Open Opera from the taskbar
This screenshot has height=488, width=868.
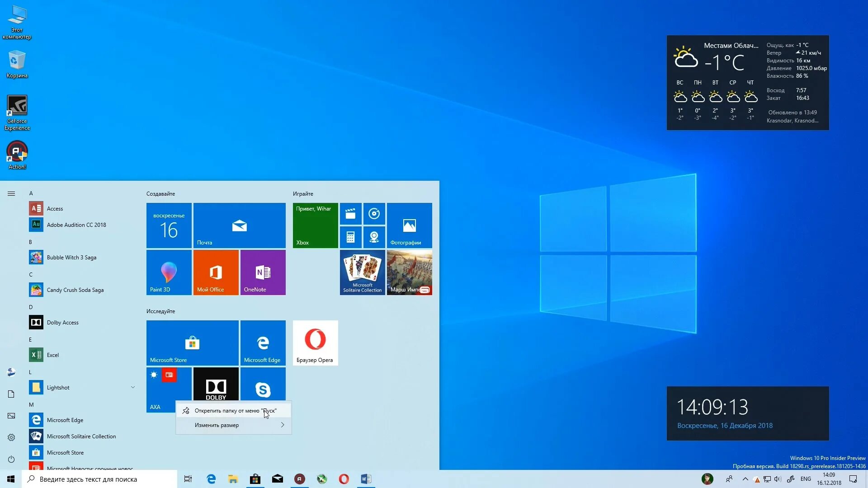click(344, 479)
